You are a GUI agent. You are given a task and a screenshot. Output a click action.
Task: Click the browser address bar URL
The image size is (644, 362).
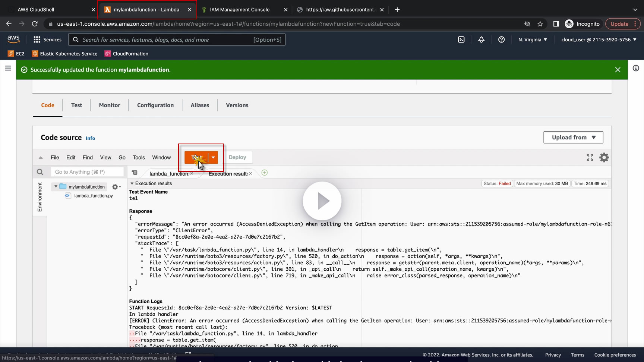[x=228, y=24]
